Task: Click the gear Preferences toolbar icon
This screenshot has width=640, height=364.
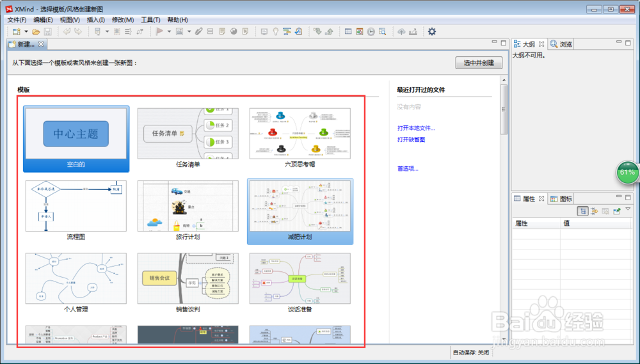Action: pyautogui.click(x=432, y=31)
